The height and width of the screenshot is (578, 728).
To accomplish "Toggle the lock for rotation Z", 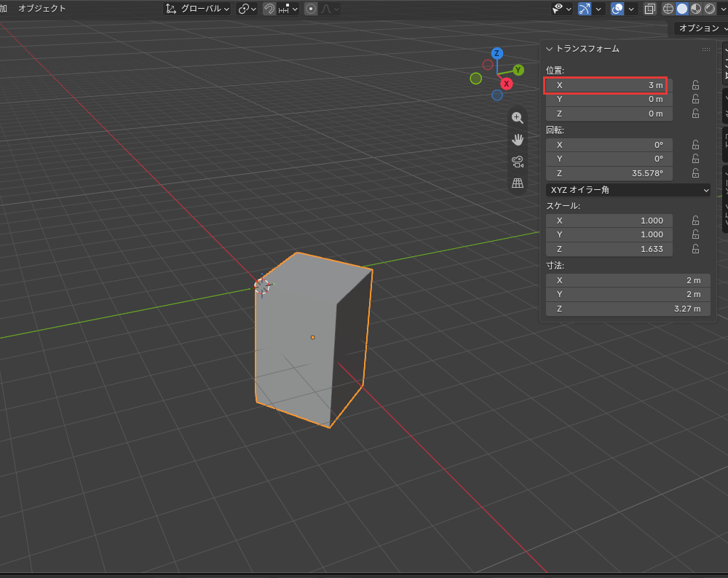I will [695, 173].
